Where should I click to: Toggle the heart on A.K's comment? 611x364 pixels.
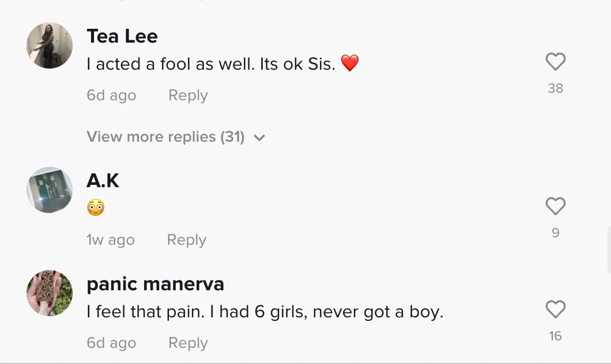pos(555,206)
